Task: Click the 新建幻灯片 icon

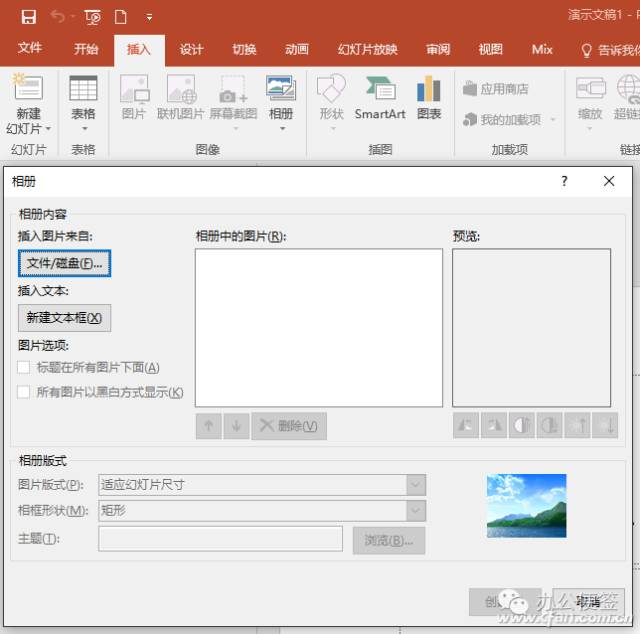Action: [28, 87]
